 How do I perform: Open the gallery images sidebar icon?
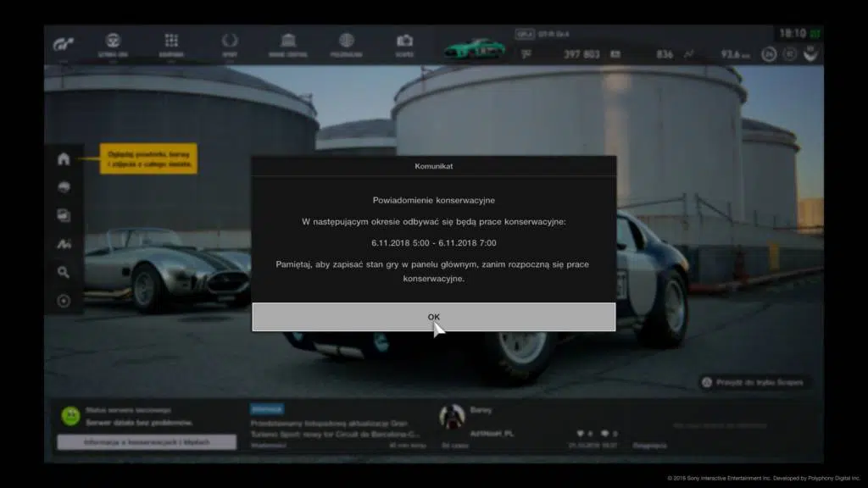[x=64, y=215]
